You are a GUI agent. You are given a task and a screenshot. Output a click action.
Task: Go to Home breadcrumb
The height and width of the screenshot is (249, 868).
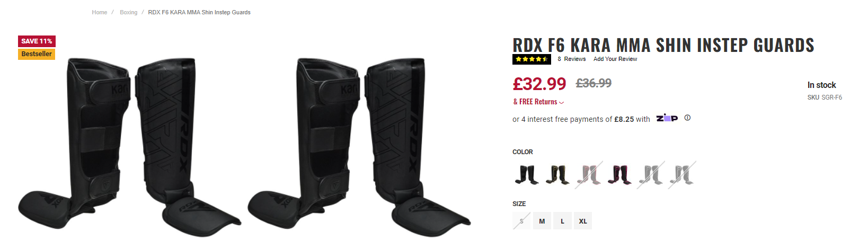coord(100,12)
